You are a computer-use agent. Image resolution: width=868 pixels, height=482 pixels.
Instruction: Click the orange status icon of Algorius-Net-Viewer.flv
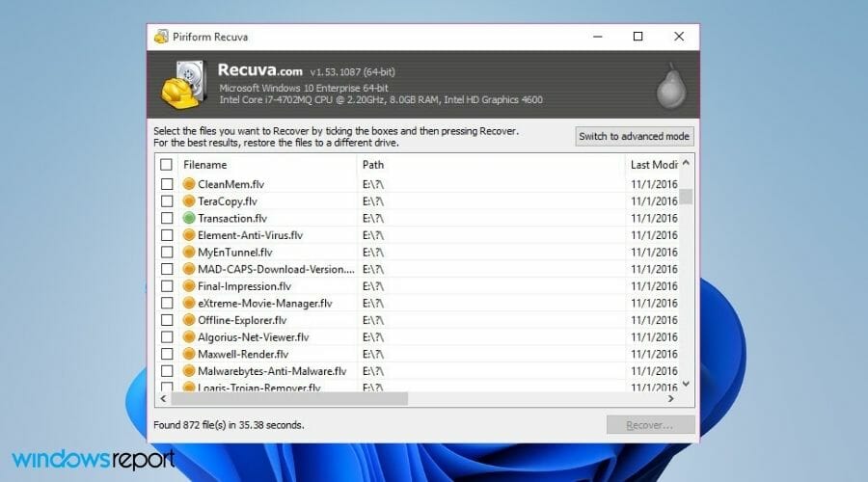189,337
